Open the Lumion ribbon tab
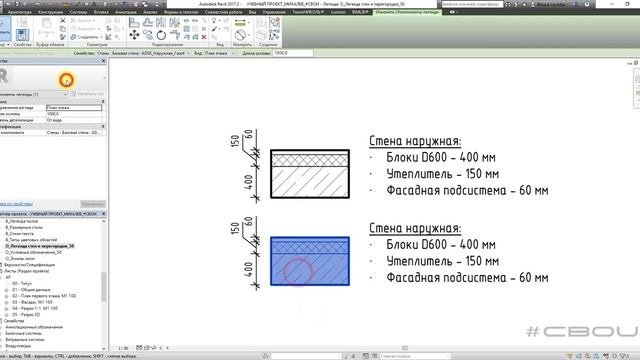The height and width of the screenshot is (360, 640). coord(338,12)
